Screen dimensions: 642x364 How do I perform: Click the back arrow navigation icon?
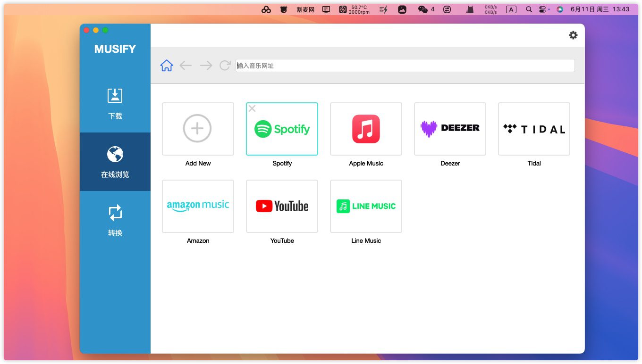coord(186,66)
